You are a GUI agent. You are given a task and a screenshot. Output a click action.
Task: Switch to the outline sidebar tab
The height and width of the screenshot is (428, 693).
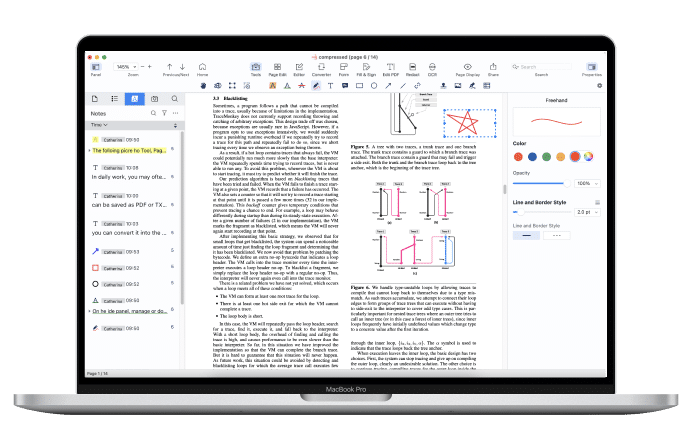point(116,100)
